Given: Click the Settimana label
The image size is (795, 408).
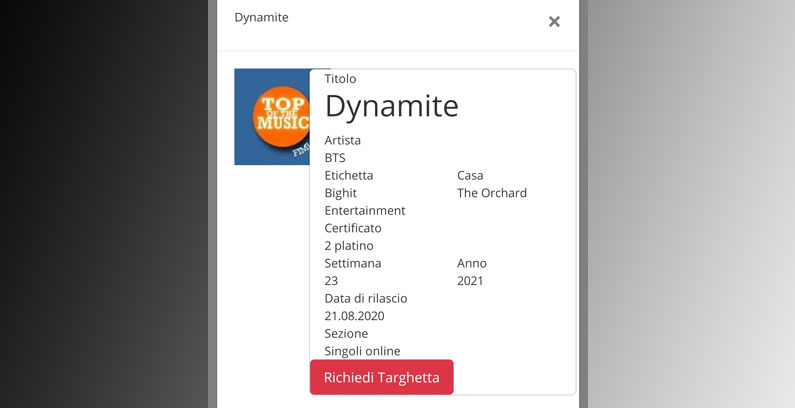Looking at the screenshot, I should [353, 263].
